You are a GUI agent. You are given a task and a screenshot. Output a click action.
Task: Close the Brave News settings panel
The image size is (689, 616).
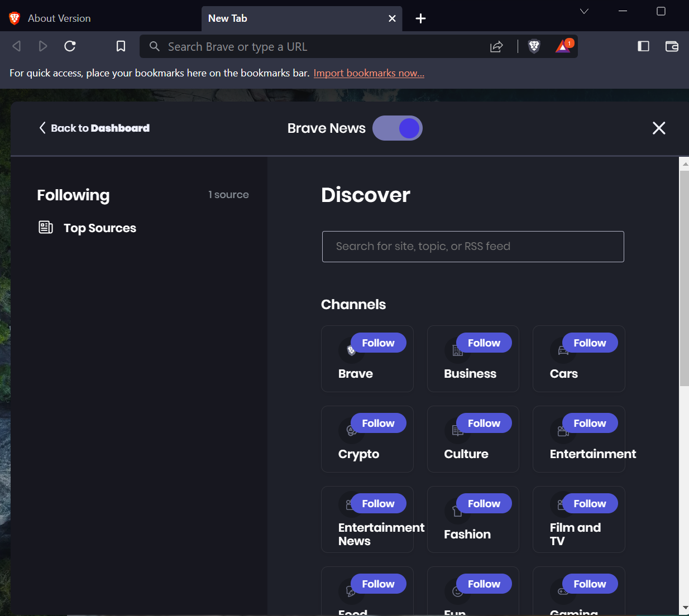point(659,128)
